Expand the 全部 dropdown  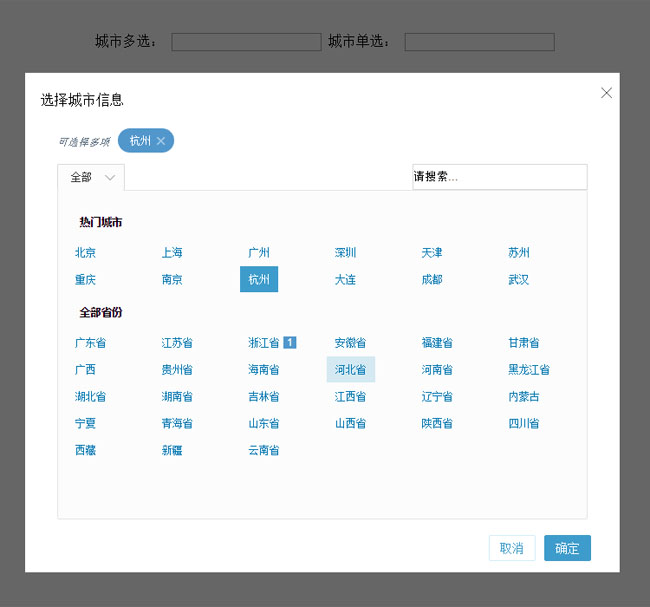(91, 177)
